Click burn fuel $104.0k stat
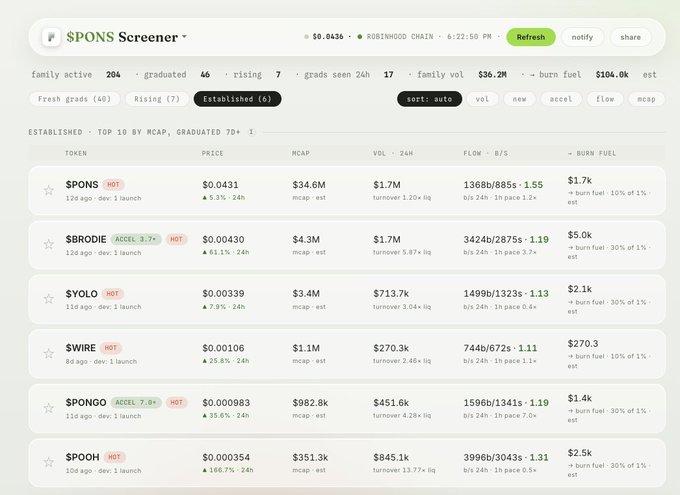Viewport: 680px width, 495px height. tap(579, 75)
